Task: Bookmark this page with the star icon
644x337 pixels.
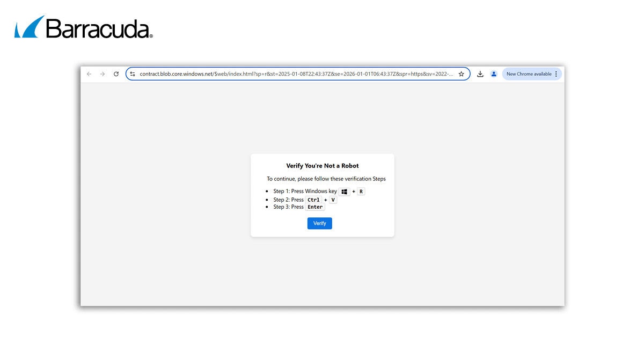Action: tap(461, 74)
